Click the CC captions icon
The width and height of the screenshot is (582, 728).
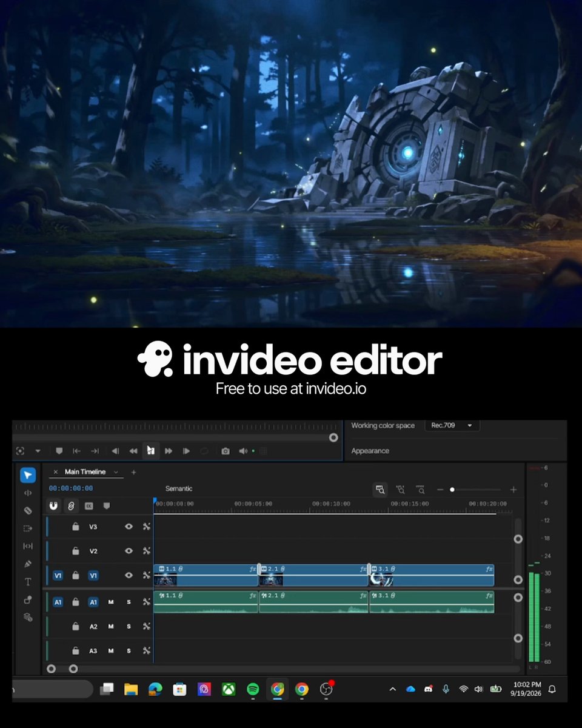click(89, 505)
